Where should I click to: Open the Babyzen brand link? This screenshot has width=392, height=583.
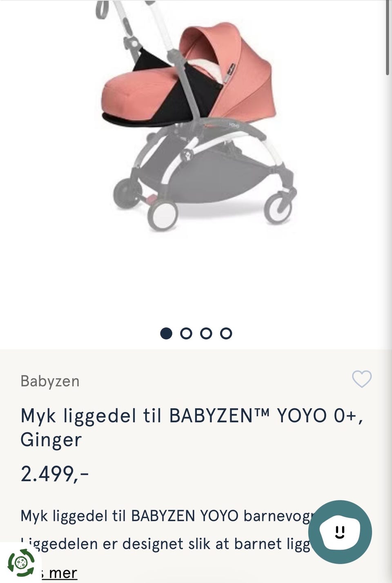50,381
